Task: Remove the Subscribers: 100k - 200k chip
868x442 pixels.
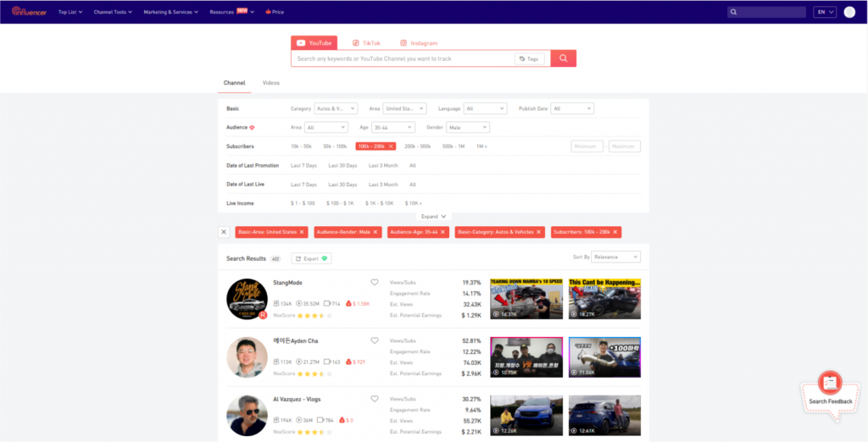Action: pyautogui.click(x=615, y=232)
